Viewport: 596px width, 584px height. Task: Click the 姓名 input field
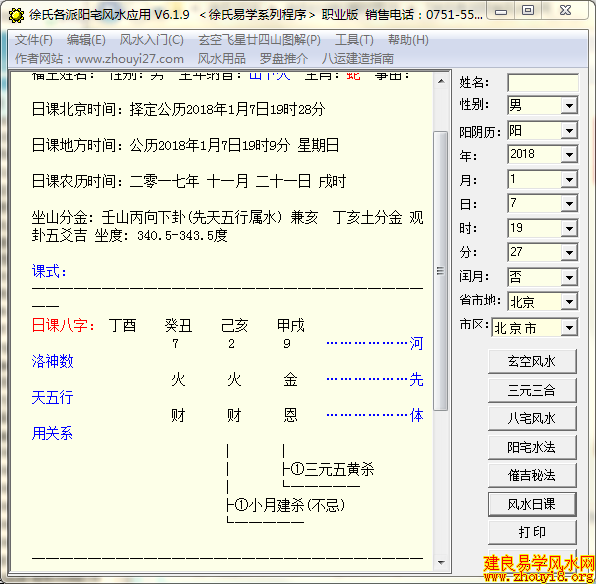click(x=543, y=83)
